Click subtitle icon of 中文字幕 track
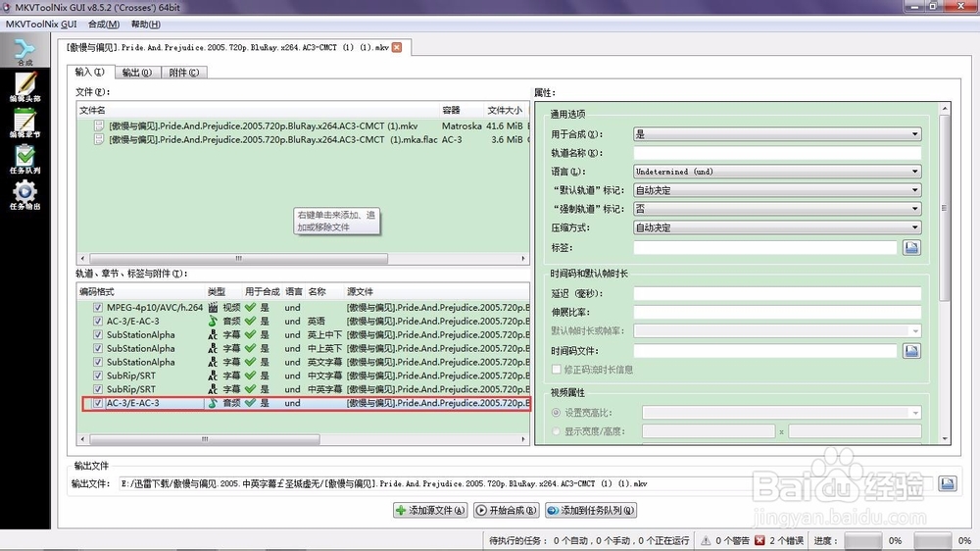The width and height of the screenshot is (980, 551). tap(213, 376)
